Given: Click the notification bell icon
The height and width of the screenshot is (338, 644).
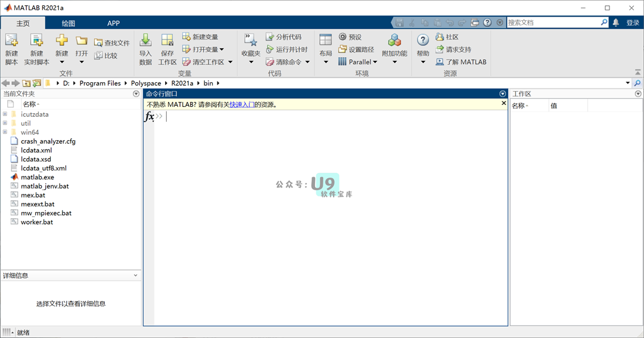Looking at the screenshot, I should [x=615, y=23].
